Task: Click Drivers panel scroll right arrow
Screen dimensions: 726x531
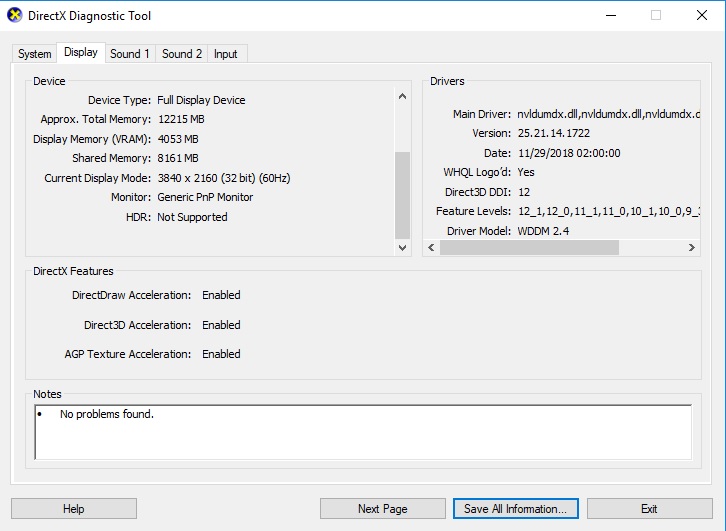Action: tap(692, 247)
